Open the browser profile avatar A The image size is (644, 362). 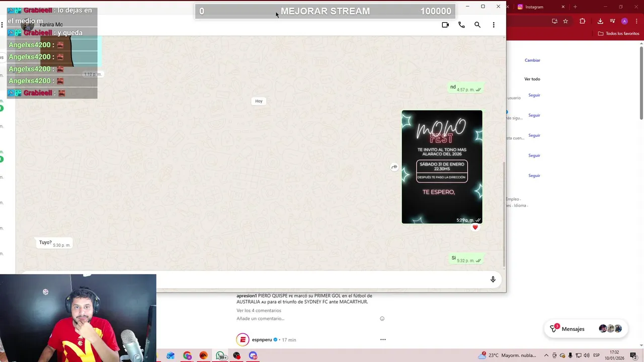tap(624, 21)
